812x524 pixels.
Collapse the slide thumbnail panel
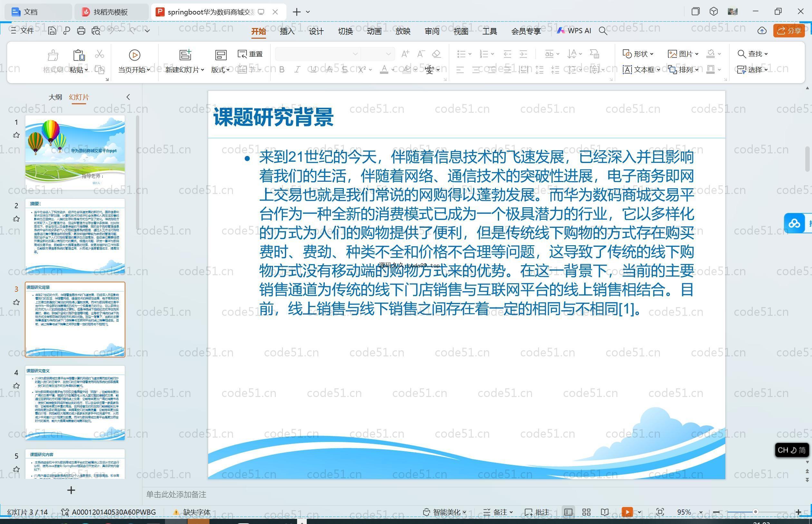click(128, 97)
